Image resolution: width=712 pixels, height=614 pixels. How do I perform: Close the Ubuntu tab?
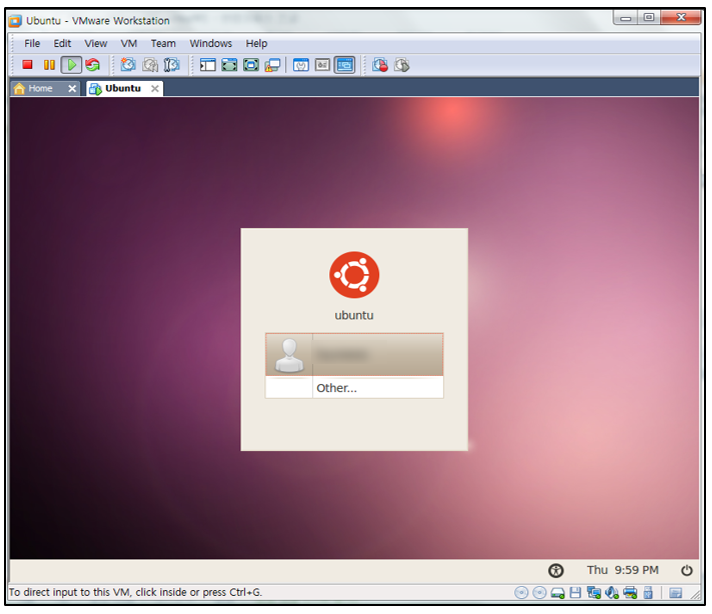tap(155, 89)
